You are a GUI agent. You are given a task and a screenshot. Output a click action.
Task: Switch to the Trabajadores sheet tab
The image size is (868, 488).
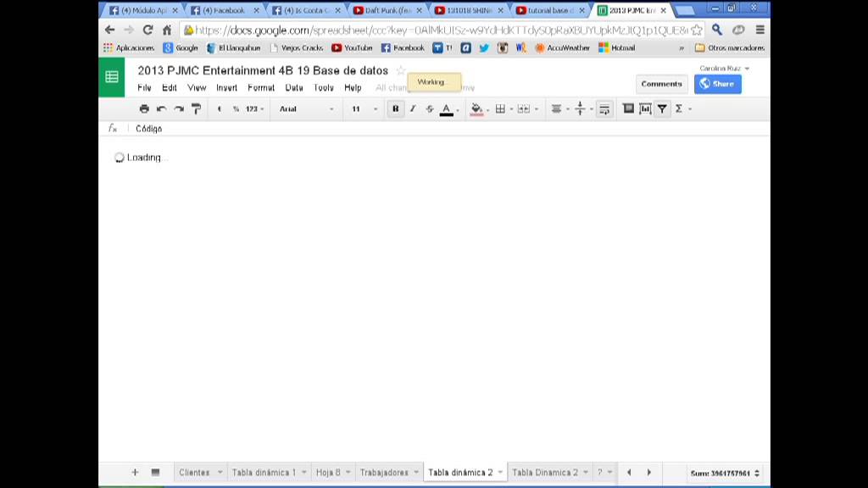pos(384,473)
